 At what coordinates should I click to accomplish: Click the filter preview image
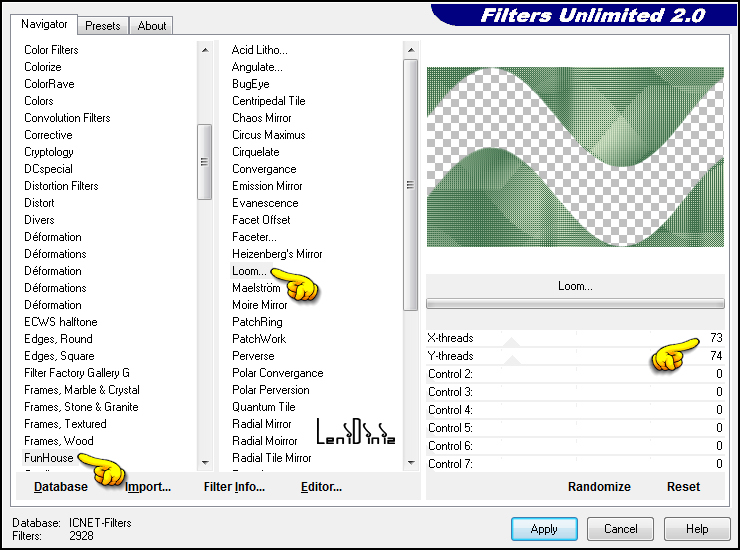575,156
